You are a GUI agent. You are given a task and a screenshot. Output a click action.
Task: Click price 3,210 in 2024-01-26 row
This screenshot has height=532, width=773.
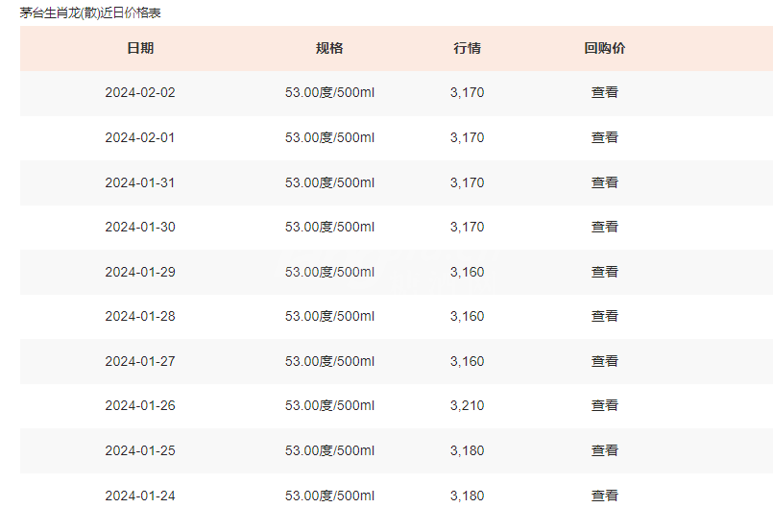pos(467,405)
